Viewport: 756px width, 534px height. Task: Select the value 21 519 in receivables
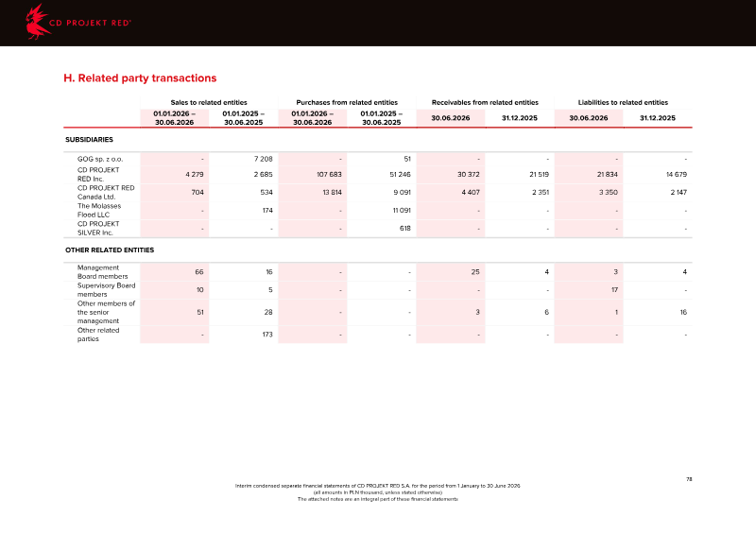(x=539, y=174)
